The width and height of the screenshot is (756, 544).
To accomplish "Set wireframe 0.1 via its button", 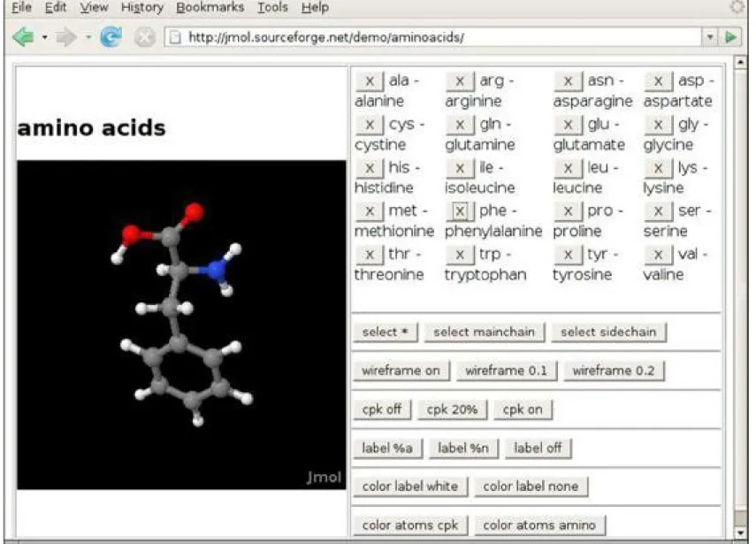I will click(x=507, y=371).
